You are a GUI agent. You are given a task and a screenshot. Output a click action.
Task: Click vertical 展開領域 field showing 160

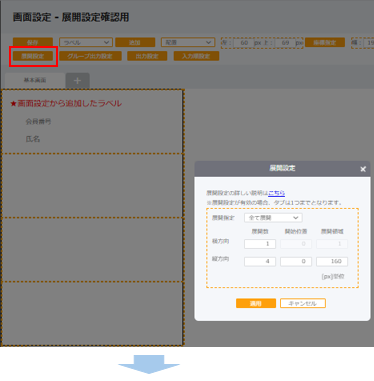[x=332, y=261]
